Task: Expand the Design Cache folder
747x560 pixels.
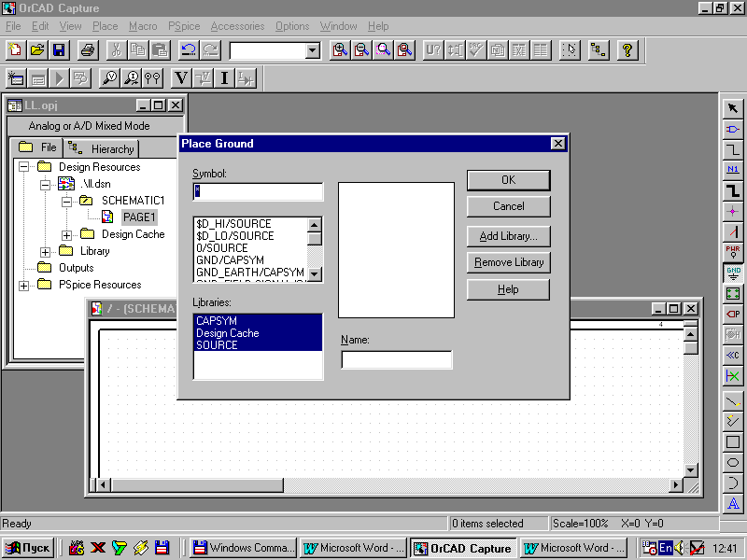Action: 66,235
